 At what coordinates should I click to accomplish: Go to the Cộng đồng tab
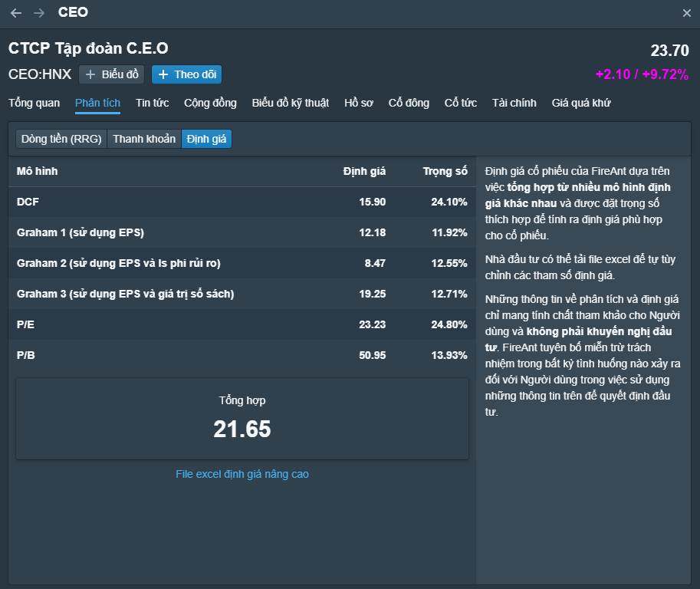coord(210,103)
